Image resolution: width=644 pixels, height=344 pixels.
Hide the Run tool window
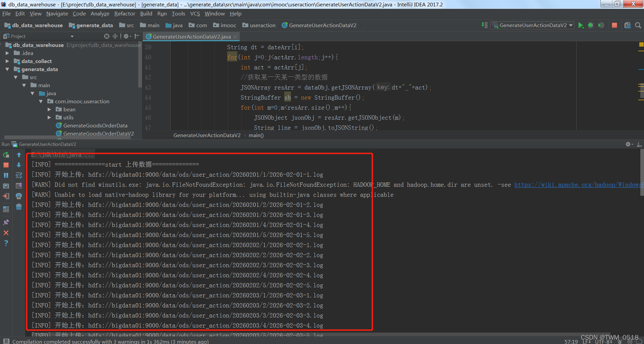point(639,144)
